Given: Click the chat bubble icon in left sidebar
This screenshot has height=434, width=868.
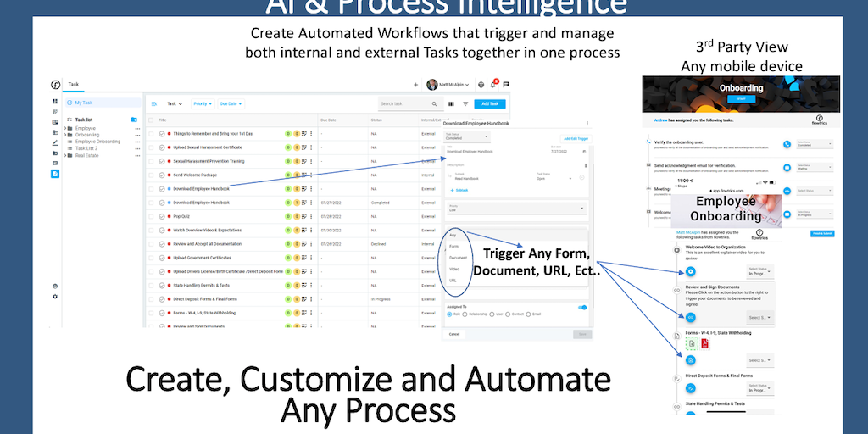Looking at the screenshot, I should coord(55,164).
